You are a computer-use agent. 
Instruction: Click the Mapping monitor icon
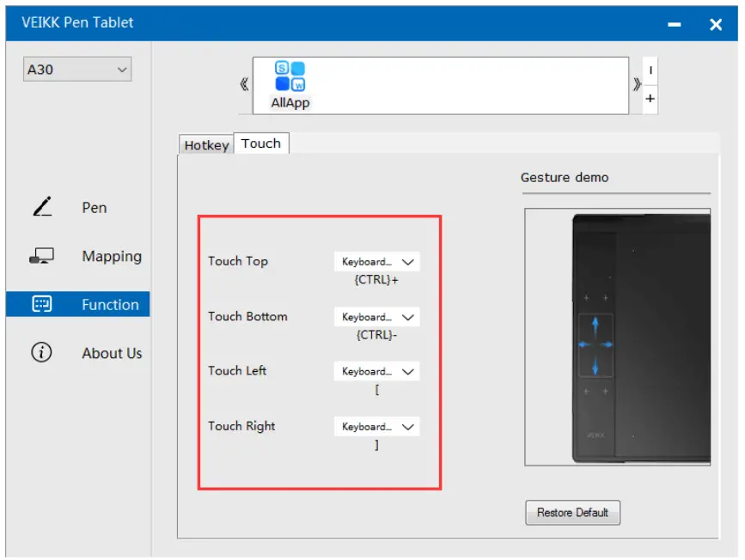click(41, 256)
